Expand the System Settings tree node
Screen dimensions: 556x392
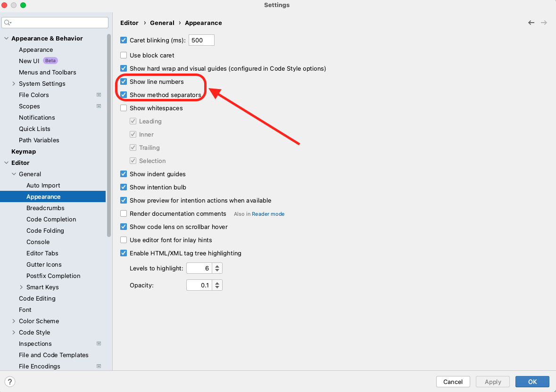tap(14, 83)
